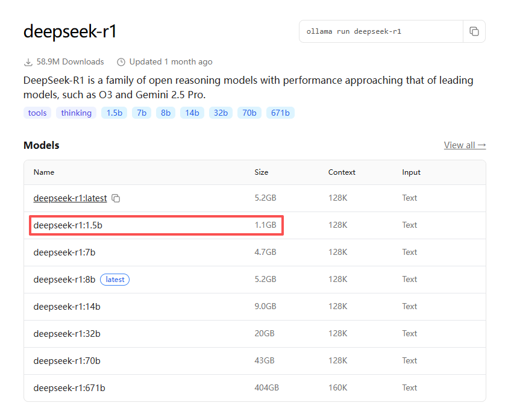511x420 pixels.
Task: Choose the 7b size tag
Action: (x=142, y=113)
